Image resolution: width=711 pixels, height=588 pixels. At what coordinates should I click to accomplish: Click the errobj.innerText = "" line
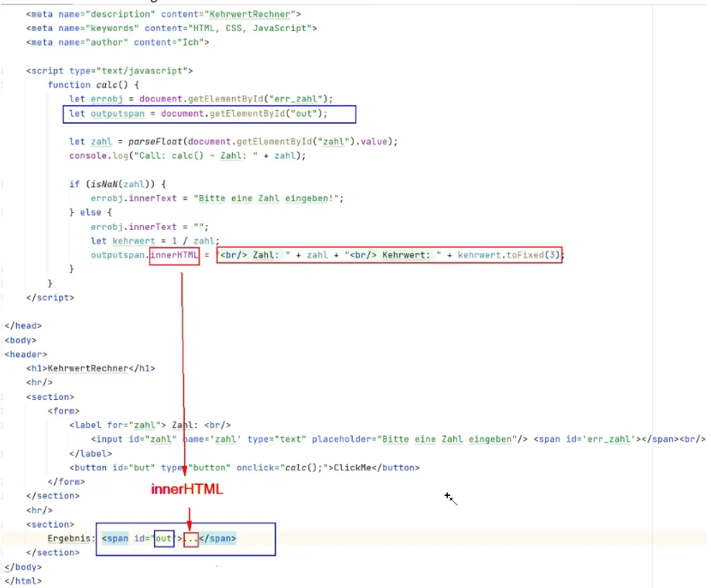[149, 227]
